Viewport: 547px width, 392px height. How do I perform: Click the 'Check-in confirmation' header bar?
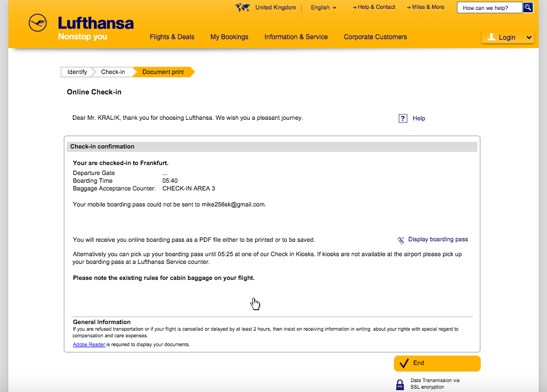[272, 147]
